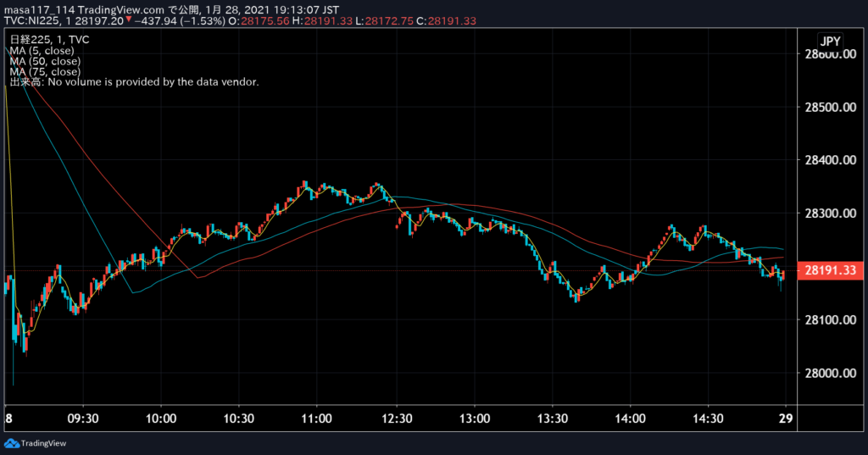Click the 13:30 time axis label
The height and width of the screenshot is (455, 868).
pos(553,419)
